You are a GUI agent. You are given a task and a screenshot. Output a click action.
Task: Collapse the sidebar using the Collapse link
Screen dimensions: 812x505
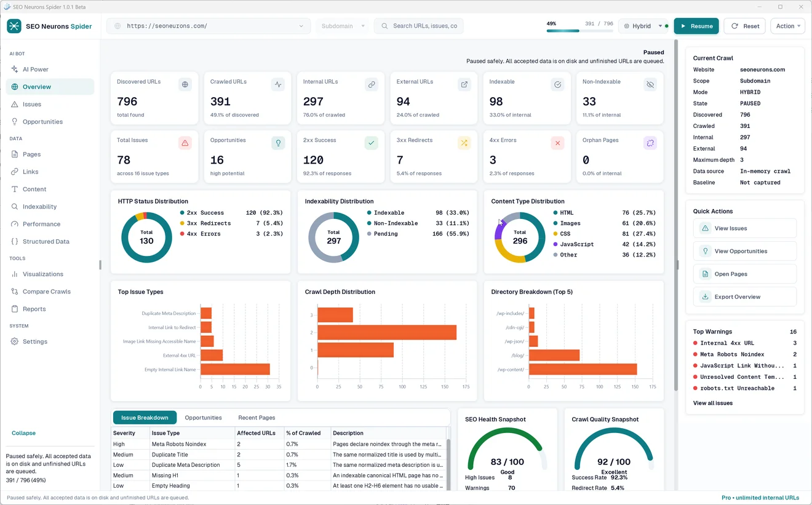23,433
